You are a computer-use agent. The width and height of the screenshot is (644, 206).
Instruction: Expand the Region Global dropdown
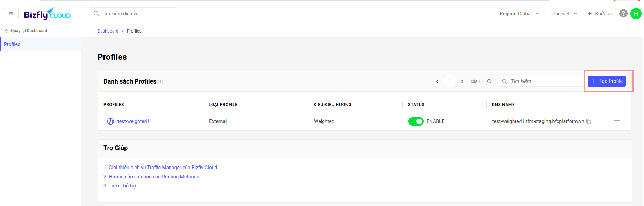[519, 14]
